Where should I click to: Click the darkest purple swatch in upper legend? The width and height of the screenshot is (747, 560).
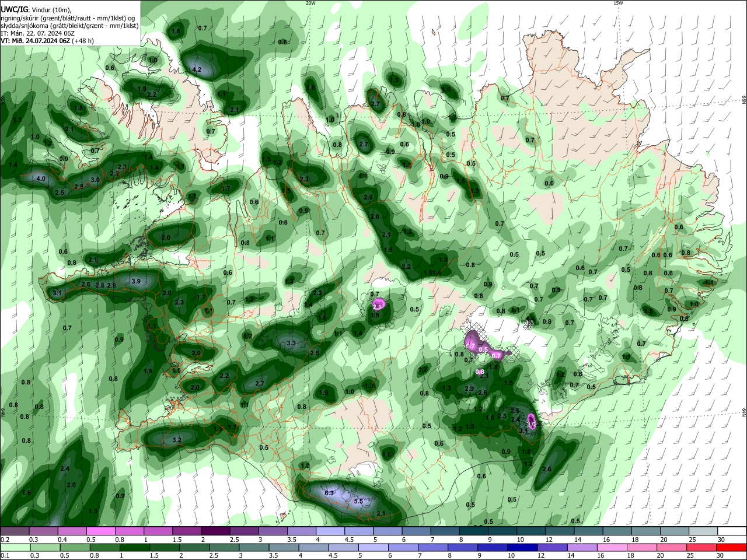[215, 531]
